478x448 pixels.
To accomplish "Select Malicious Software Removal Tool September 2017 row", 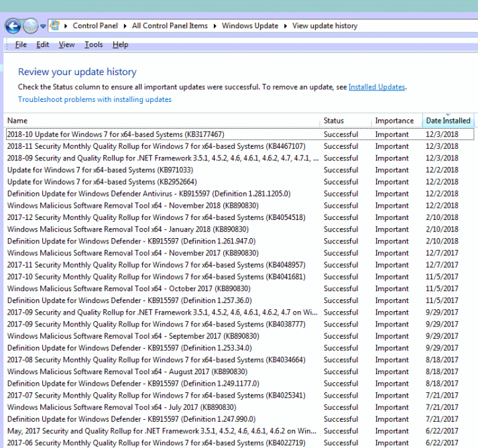I will pos(239,336).
